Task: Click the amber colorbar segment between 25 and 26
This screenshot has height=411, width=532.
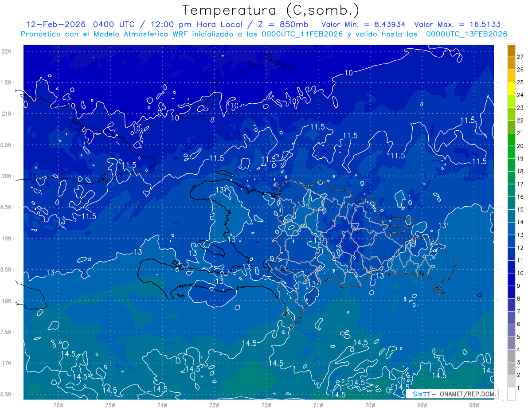Action: coord(511,76)
